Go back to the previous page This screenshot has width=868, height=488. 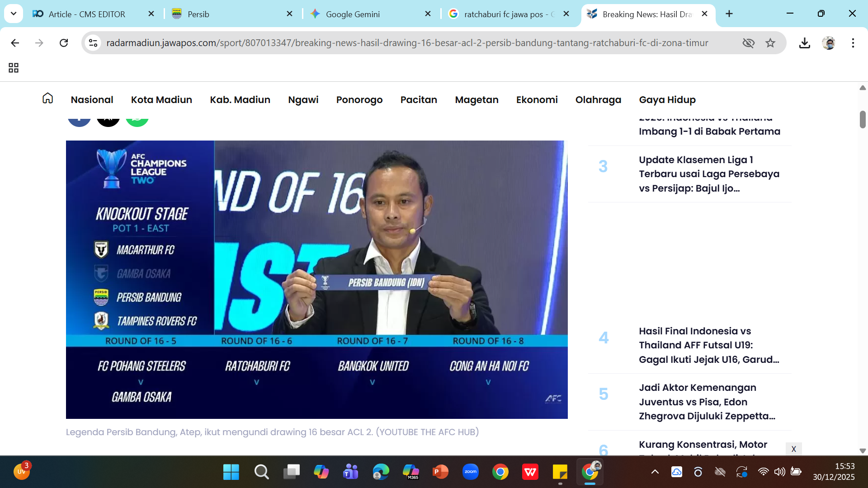tap(15, 43)
